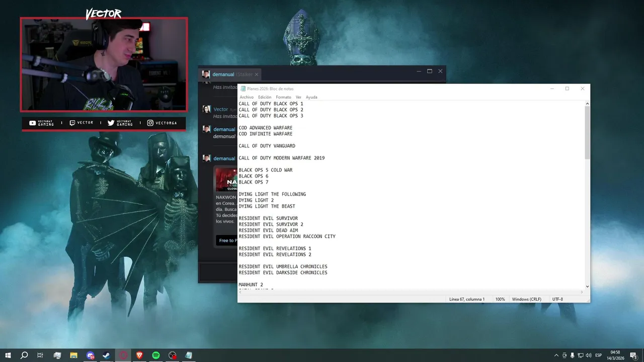This screenshot has width=644, height=362.
Task: Click Vector's avatar in Steam chat
Action: (x=206, y=109)
